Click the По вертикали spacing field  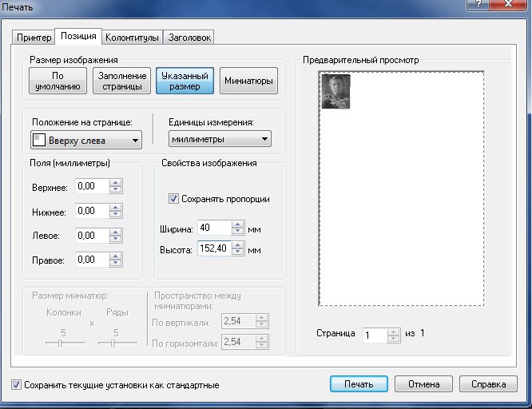click(239, 321)
